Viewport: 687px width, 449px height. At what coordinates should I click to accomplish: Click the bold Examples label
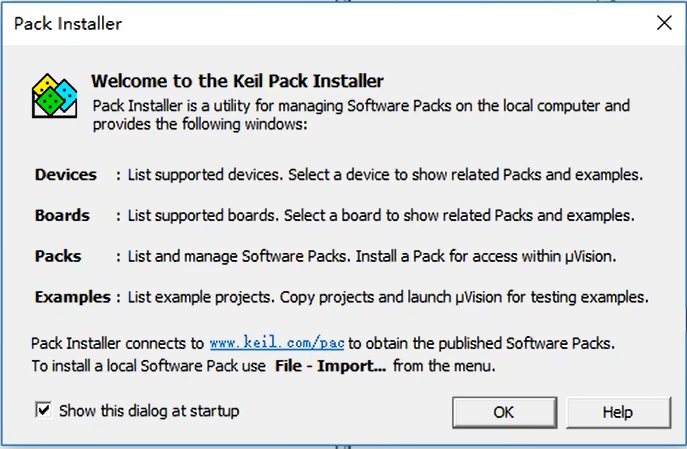pyautogui.click(x=73, y=297)
